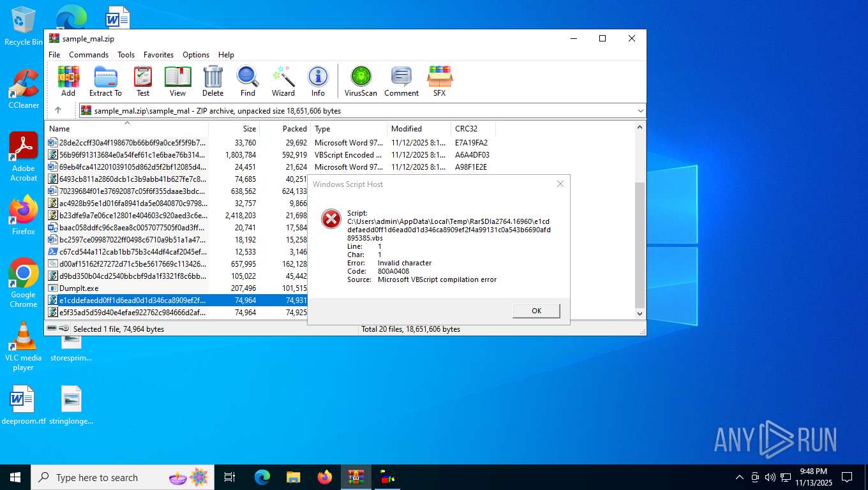868x490 pixels.
Task: Open the Options menu
Action: 196,55
